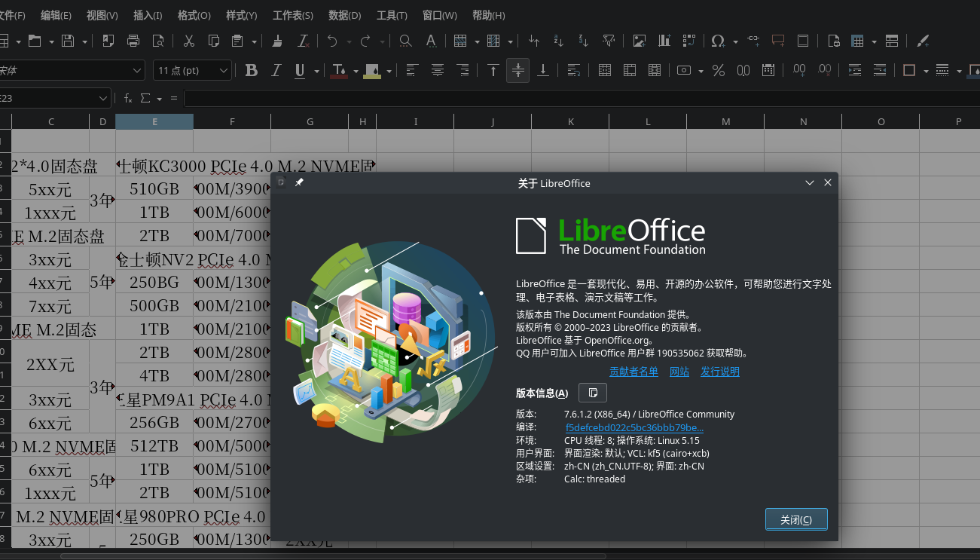Click Delete Decimal Place icon
This screenshot has width=980, height=560.
pos(824,70)
